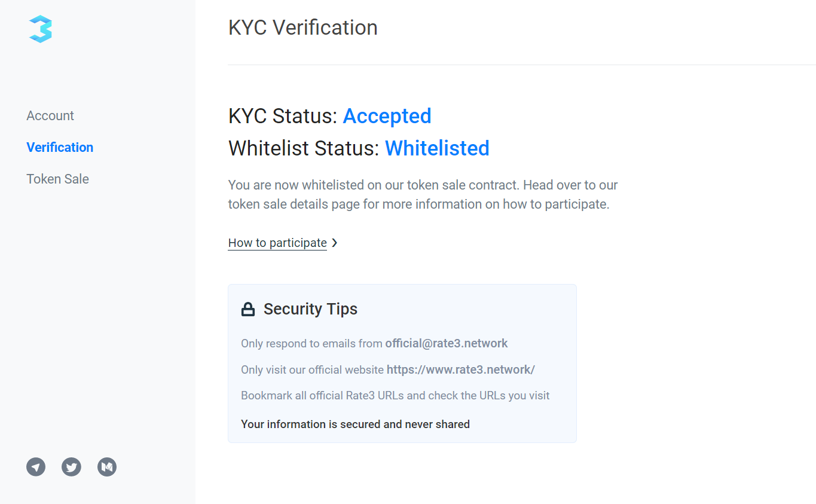Click the Bookmark all official Rate3 URLs tip
Viewport: 816px width, 504px height.
coord(395,395)
